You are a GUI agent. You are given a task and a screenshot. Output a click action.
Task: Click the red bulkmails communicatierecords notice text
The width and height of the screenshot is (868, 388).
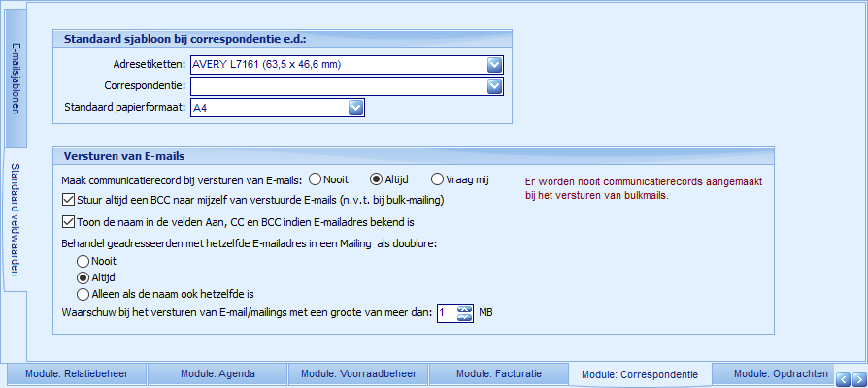point(646,188)
